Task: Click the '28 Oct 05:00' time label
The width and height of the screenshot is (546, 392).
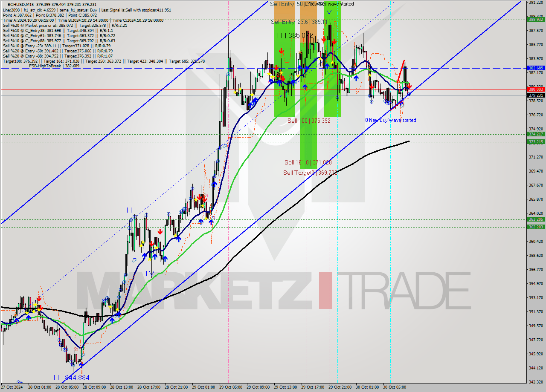Action: tap(67, 387)
